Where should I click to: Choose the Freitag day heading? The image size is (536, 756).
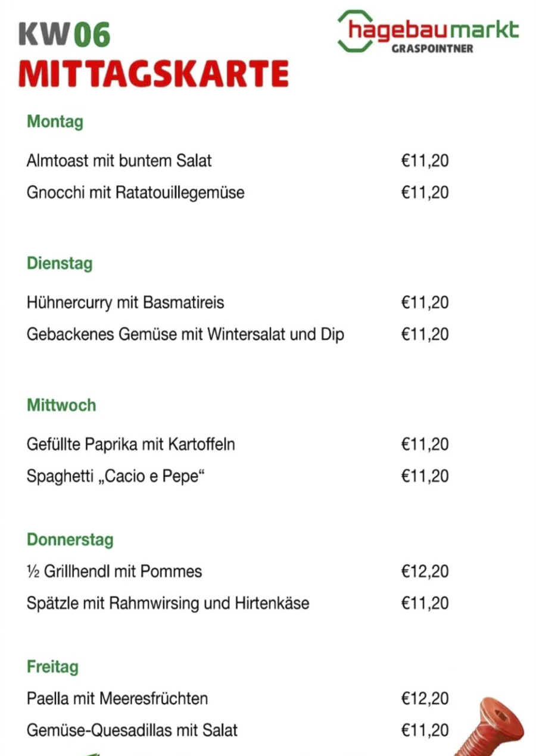52,667
